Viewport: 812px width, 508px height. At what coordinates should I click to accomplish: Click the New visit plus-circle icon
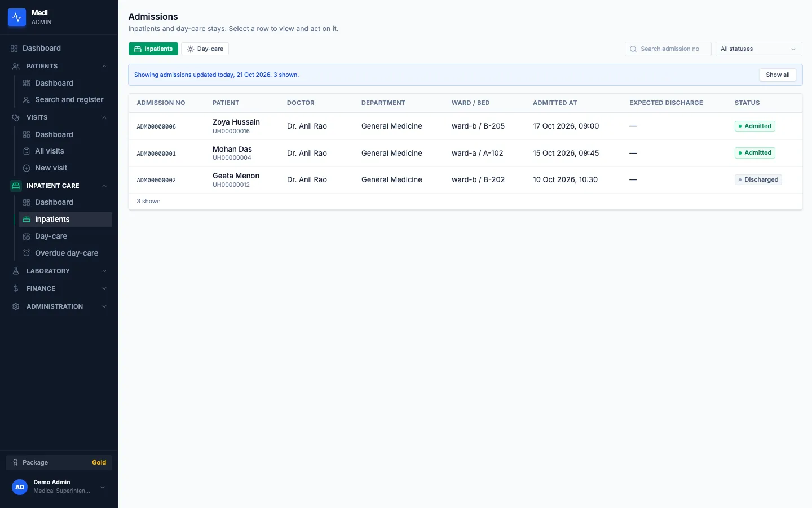[x=27, y=168]
